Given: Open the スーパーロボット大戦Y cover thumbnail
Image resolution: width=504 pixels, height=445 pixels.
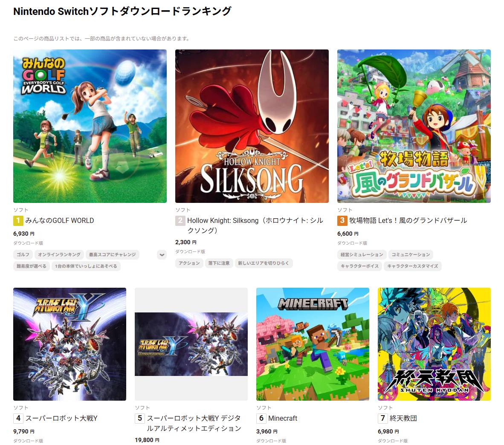Looking at the screenshot, I should coord(70,344).
